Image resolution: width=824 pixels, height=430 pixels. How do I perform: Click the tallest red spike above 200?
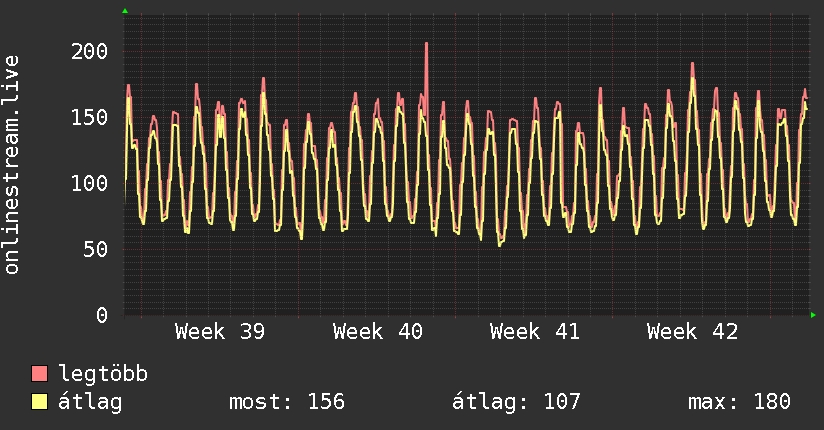point(426,46)
